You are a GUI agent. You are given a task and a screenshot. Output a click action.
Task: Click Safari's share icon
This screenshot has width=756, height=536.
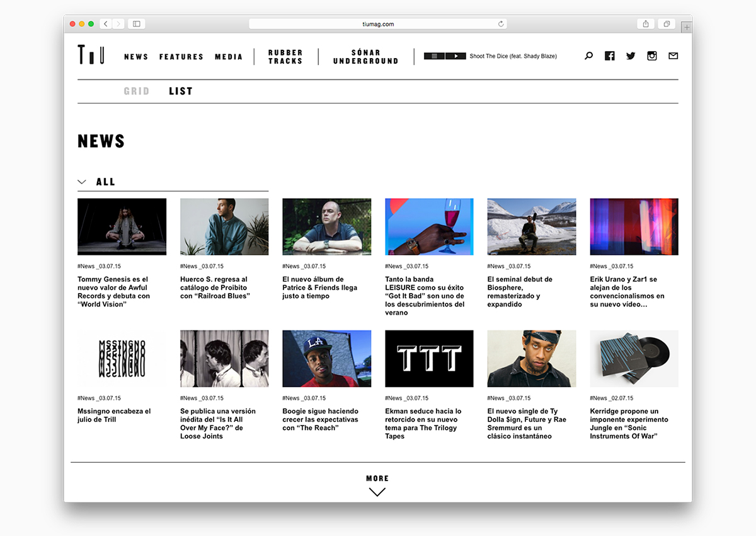tap(646, 24)
